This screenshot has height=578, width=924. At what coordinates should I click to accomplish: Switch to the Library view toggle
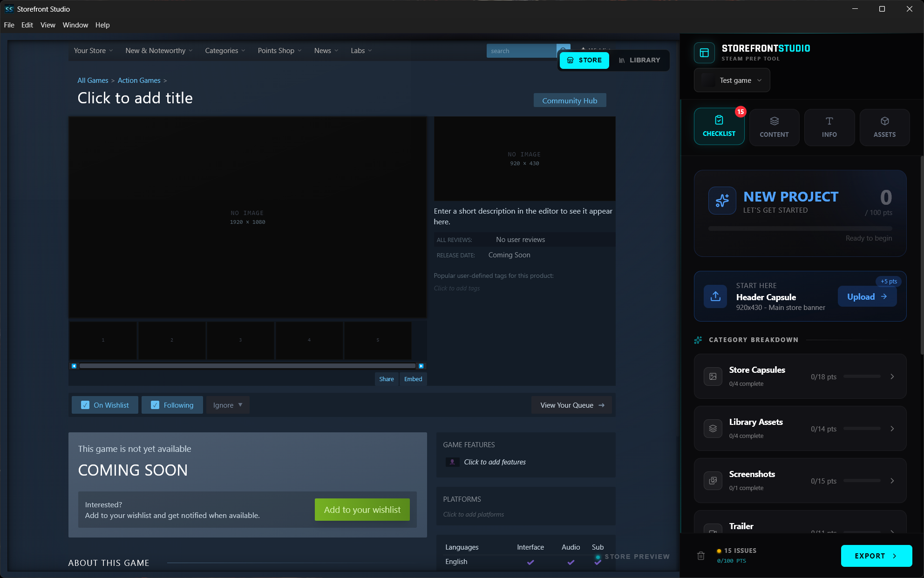point(639,60)
